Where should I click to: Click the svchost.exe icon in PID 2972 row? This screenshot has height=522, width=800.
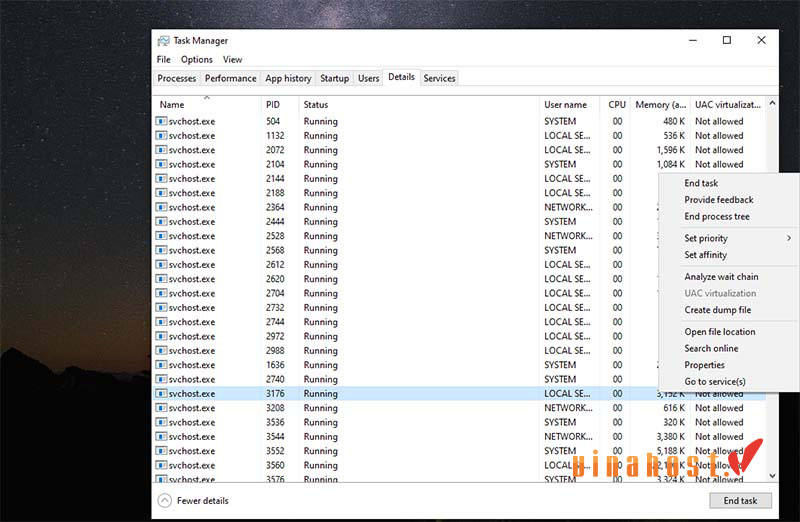tap(161, 336)
